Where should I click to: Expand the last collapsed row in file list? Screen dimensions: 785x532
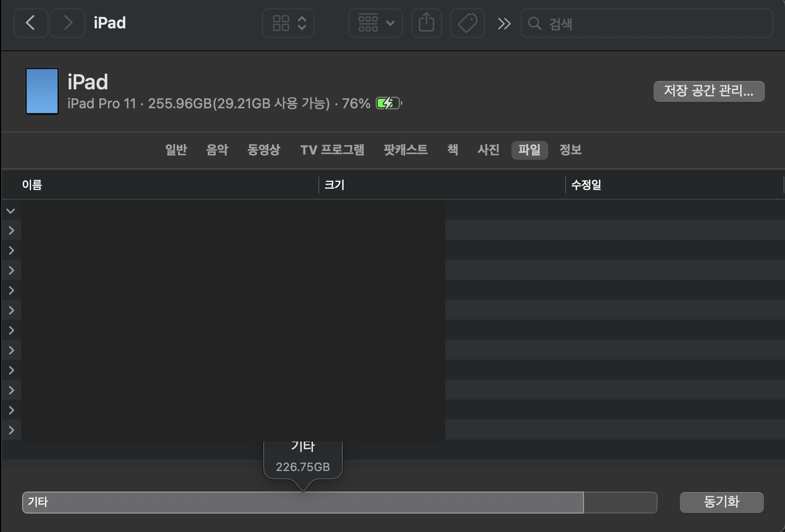(x=11, y=430)
